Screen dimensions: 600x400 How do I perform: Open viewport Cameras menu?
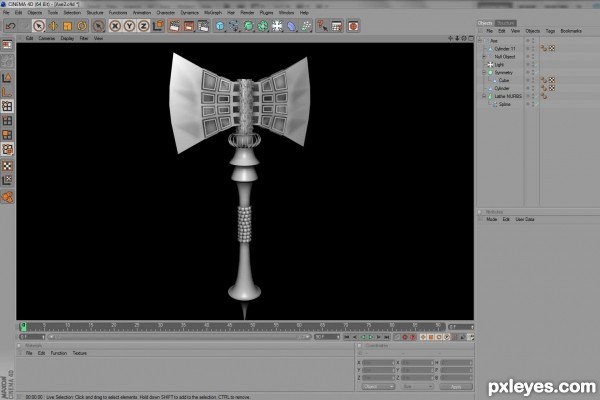tap(47, 38)
